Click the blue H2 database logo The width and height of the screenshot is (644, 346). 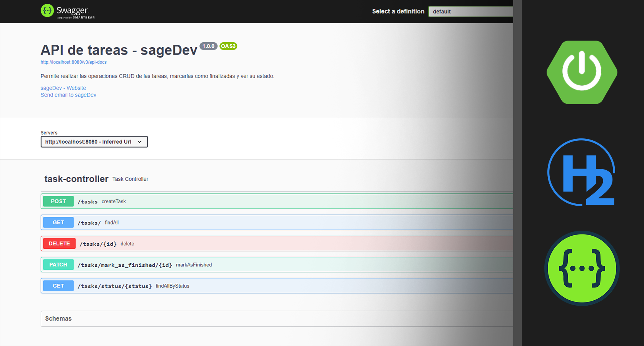(581, 172)
